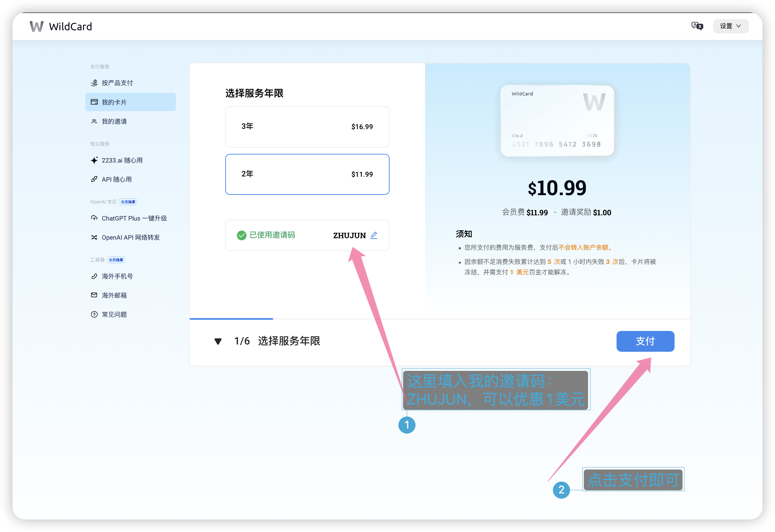
Task: Click the WildCard card preview image
Action: (x=557, y=120)
